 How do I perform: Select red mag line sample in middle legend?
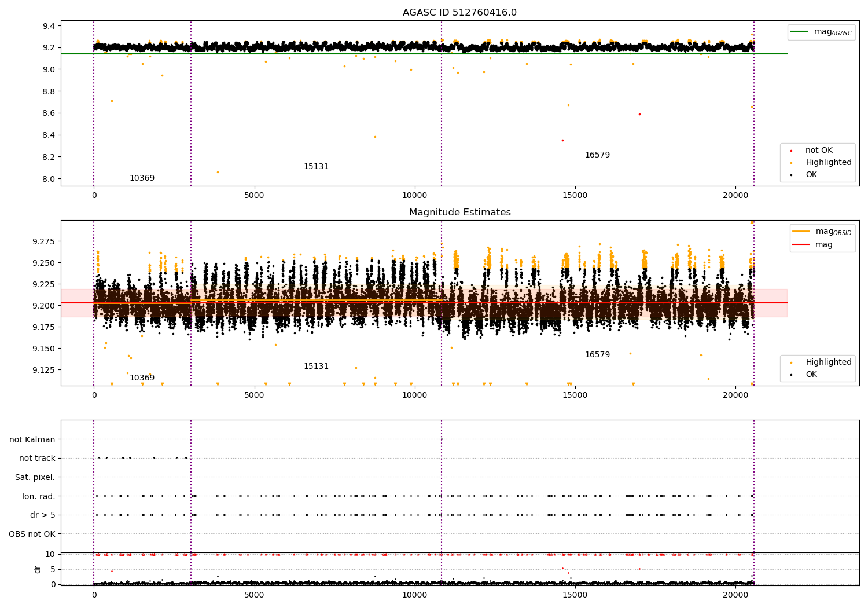click(801, 244)
